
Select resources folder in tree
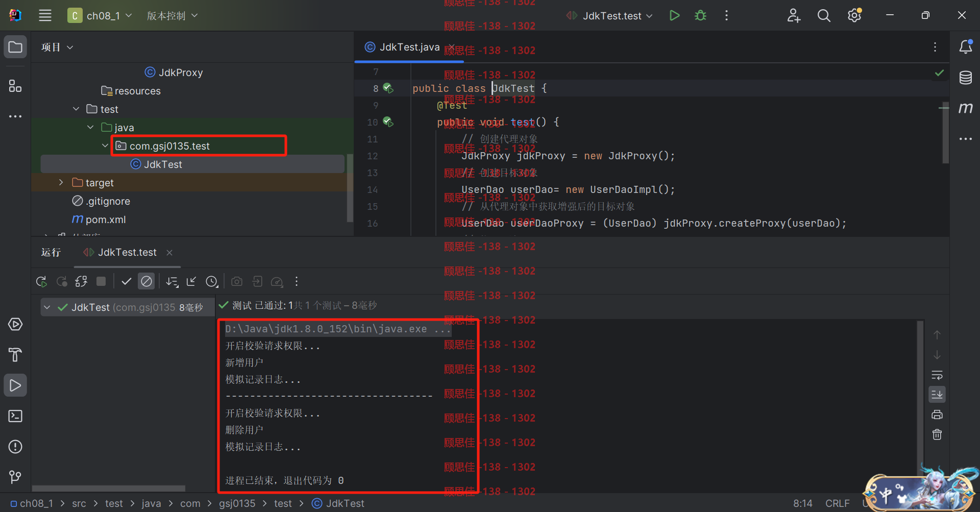pos(131,91)
